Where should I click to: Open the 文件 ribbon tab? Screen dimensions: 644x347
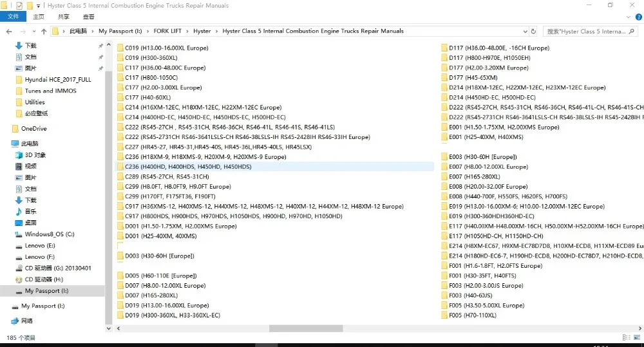click(x=13, y=17)
